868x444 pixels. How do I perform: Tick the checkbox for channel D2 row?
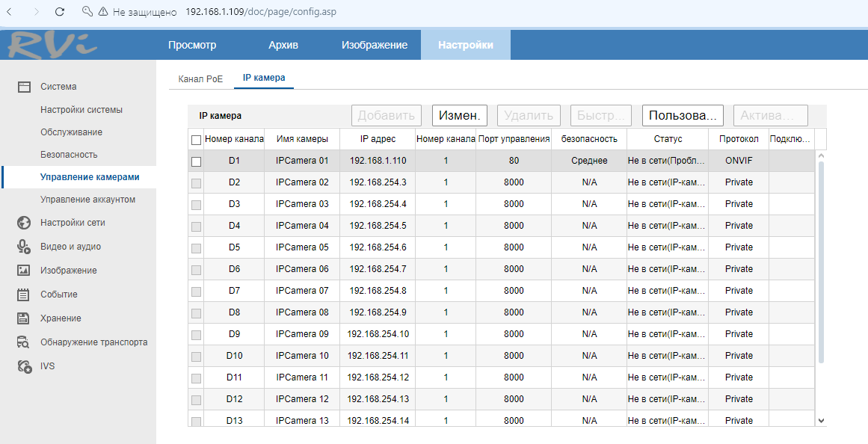[x=196, y=183]
